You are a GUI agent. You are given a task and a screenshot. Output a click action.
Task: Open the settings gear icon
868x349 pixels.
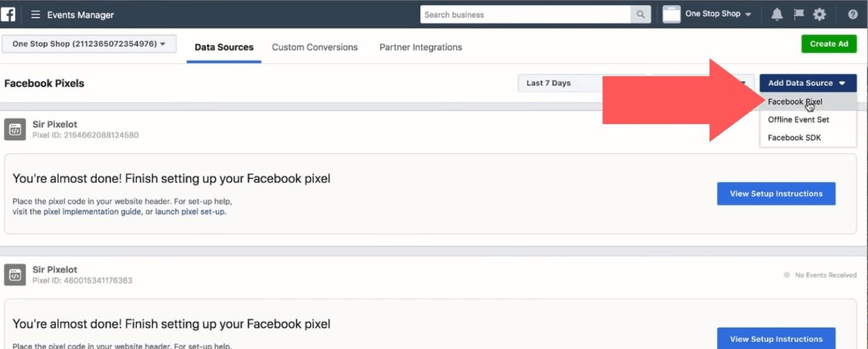pos(820,15)
